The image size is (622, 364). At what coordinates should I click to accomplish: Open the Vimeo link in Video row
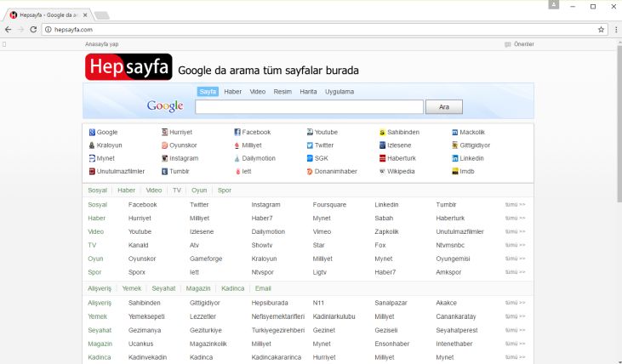coord(322,231)
